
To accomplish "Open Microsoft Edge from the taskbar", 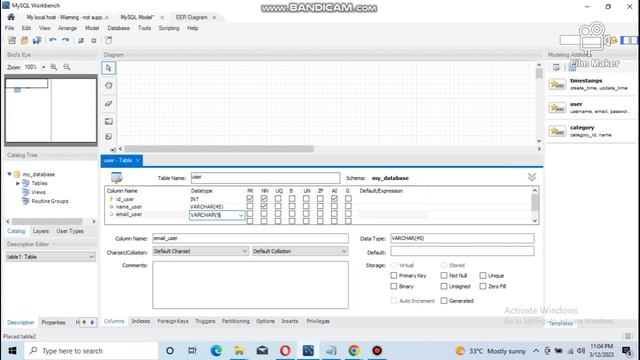I will [216, 351].
